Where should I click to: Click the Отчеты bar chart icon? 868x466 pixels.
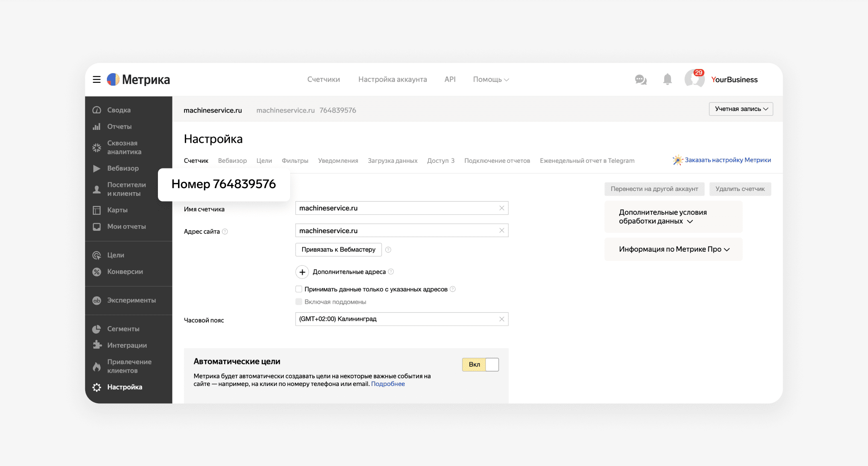97,127
